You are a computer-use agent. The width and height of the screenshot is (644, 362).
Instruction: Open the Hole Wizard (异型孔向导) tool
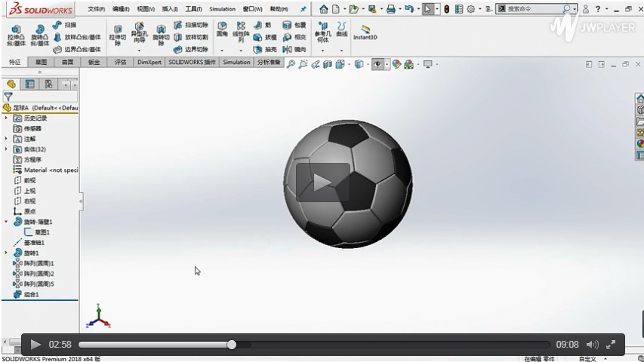139,32
